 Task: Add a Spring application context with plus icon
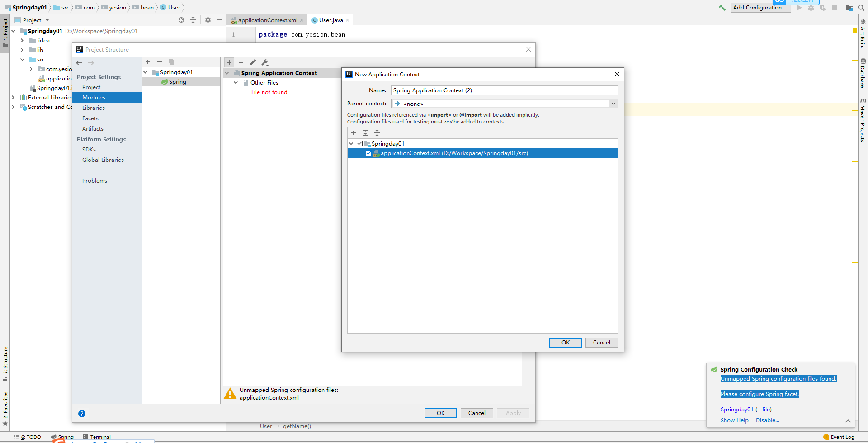(229, 62)
